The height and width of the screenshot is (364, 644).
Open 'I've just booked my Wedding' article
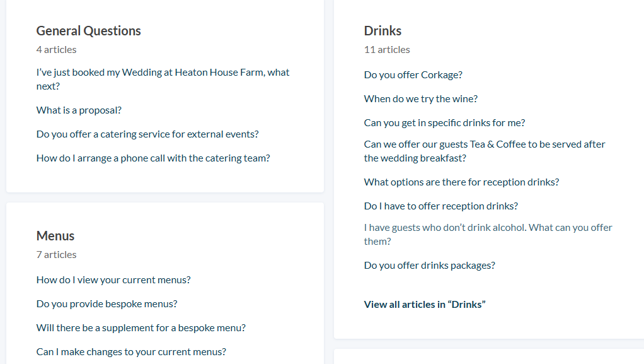[x=163, y=73]
